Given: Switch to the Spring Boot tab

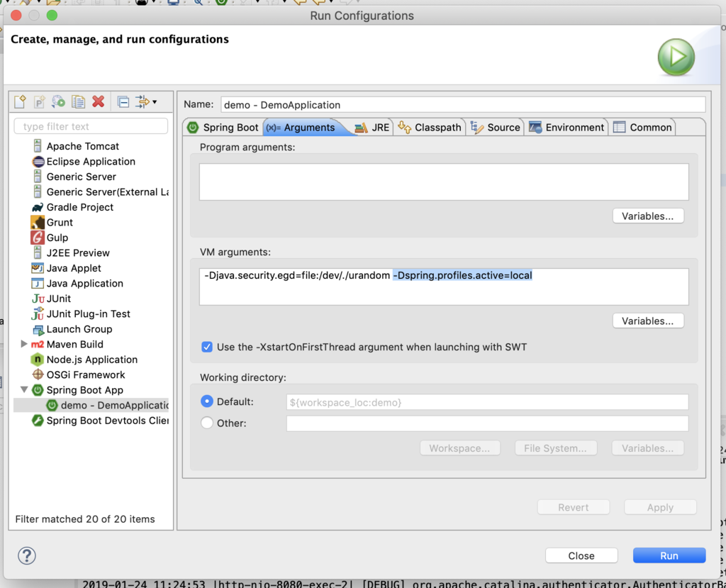Looking at the screenshot, I should (223, 128).
